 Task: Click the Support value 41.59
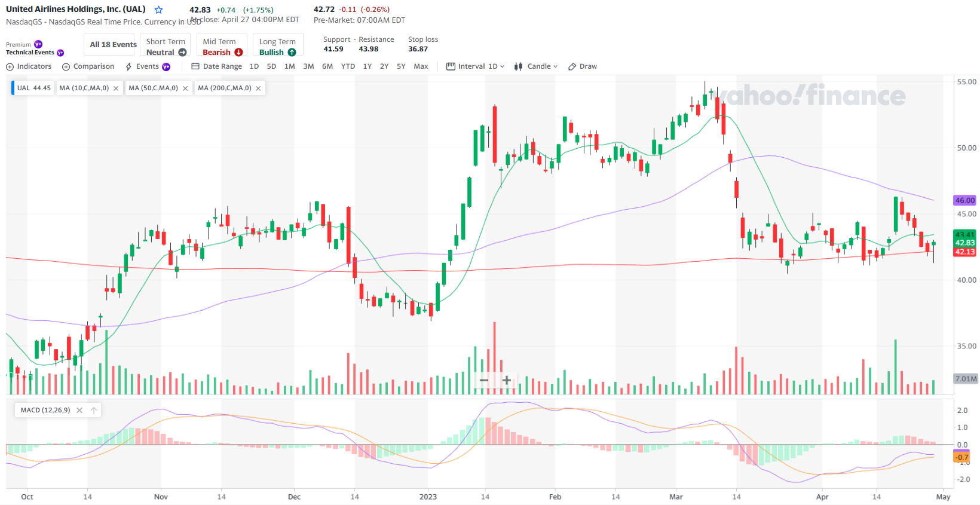(333, 49)
